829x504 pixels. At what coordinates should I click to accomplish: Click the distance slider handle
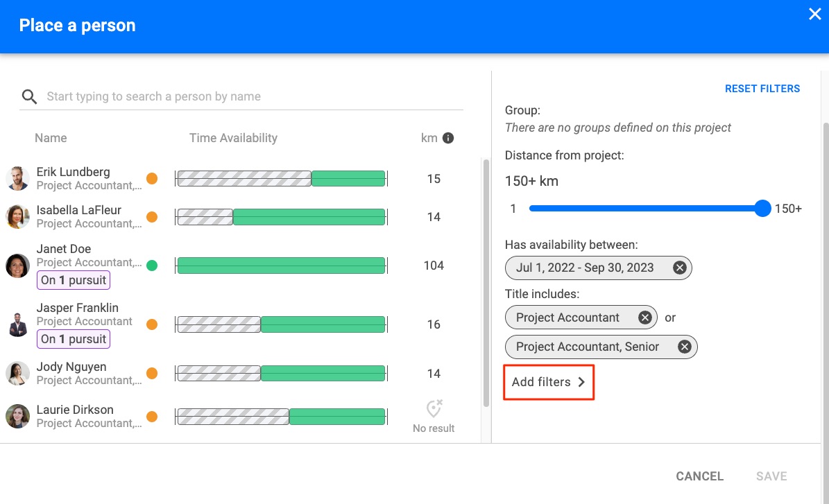point(762,208)
